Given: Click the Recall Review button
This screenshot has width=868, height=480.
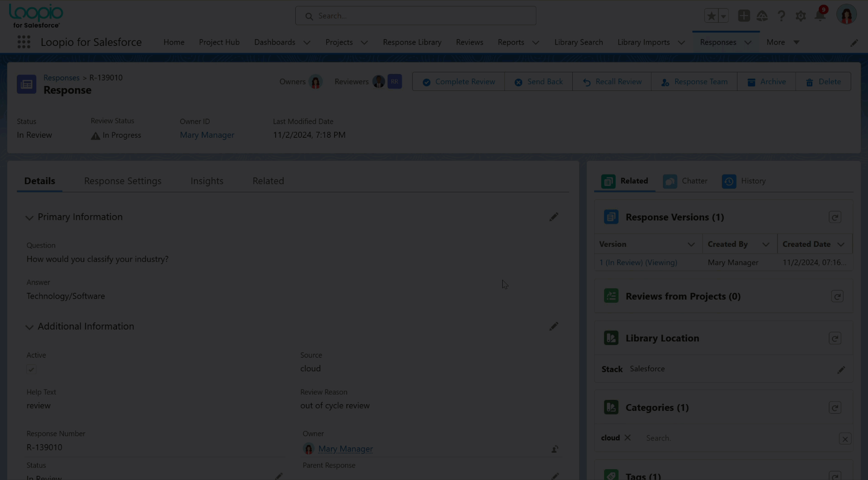Looking at the screenshot, I should point(612,82).
